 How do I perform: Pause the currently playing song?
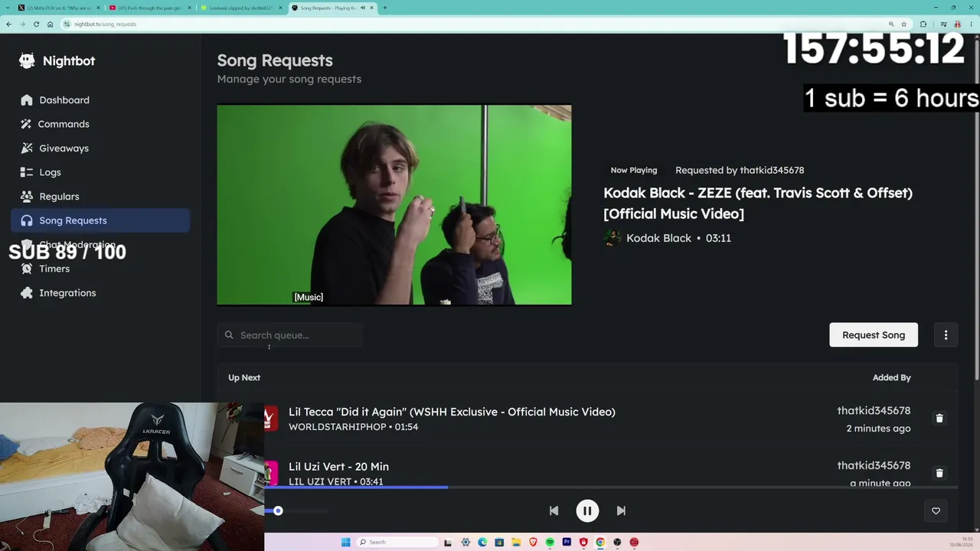pos(587,510)
